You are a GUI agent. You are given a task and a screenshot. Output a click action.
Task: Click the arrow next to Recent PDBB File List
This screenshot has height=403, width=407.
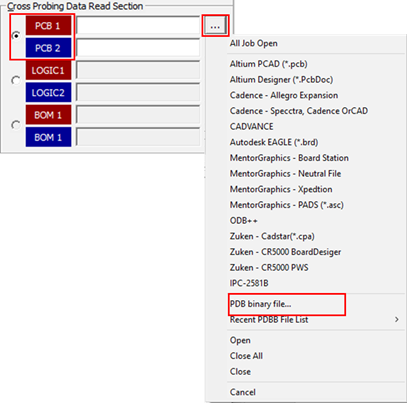pyautogui.click(x=397, y=320)
